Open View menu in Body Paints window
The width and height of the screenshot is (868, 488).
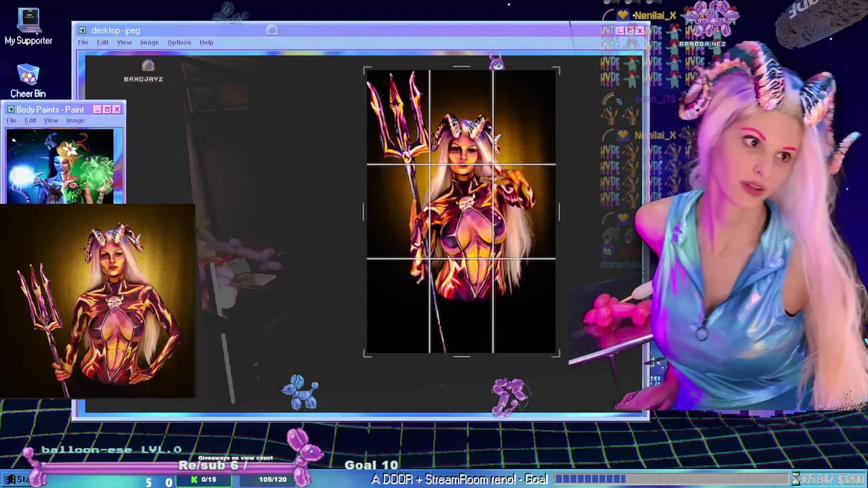51,121
